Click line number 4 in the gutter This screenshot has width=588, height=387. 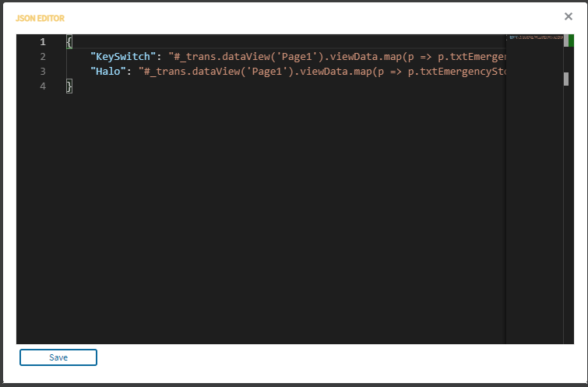(x=43, y=86)
